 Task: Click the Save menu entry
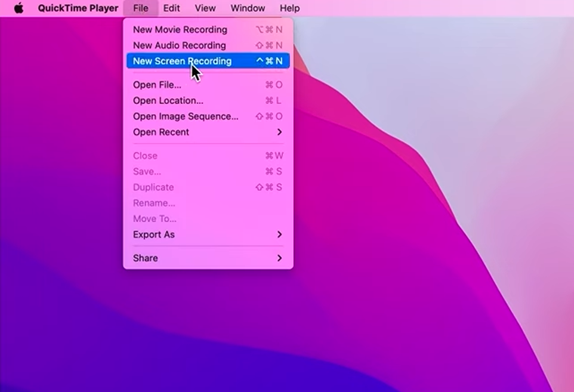point(147,171)
